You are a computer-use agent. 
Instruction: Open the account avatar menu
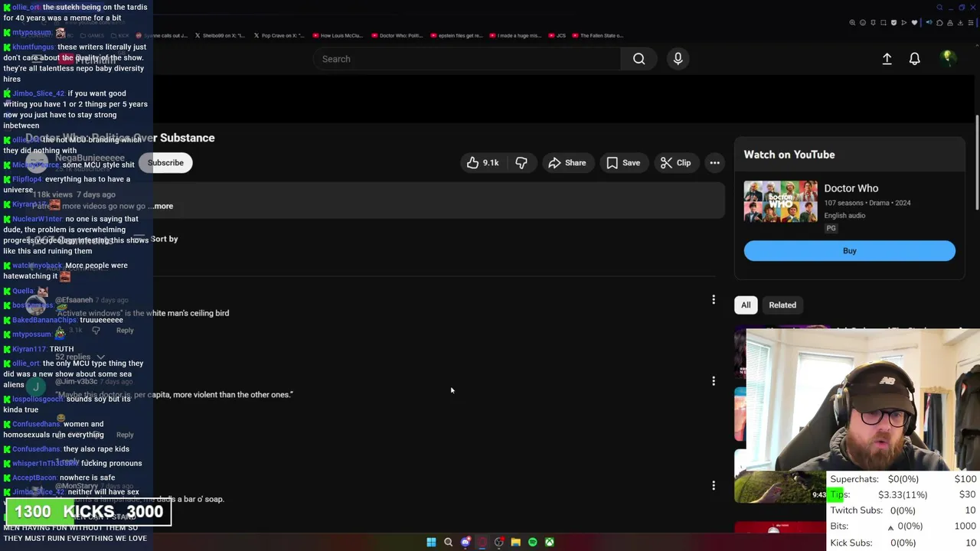coord(948,58)
